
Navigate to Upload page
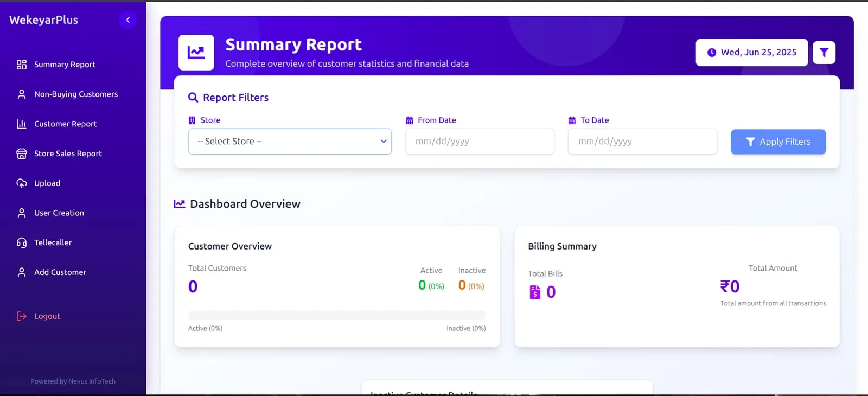click(x=47, y=183)
